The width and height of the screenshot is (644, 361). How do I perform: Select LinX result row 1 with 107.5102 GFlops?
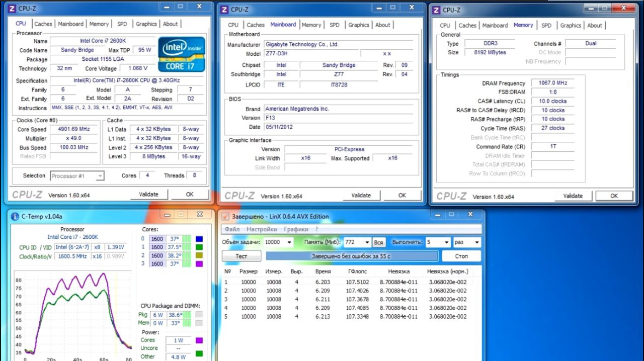pos(352,282)
